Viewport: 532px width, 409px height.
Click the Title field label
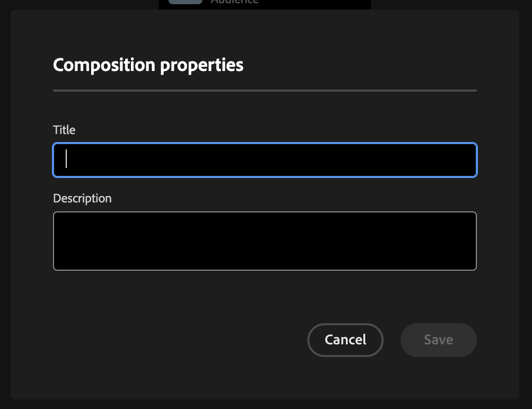tap(64, 130)
